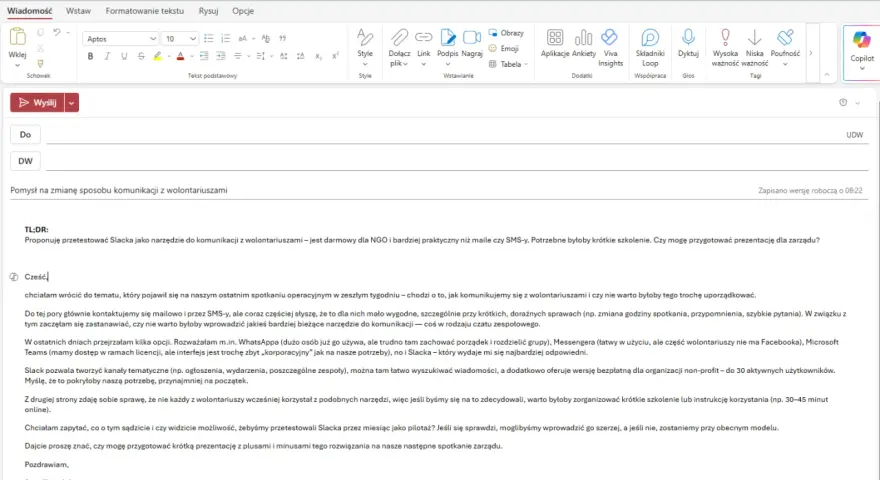Select the format painter icon
This screenshot has width=880, height=480.
[x=40, y=63]
